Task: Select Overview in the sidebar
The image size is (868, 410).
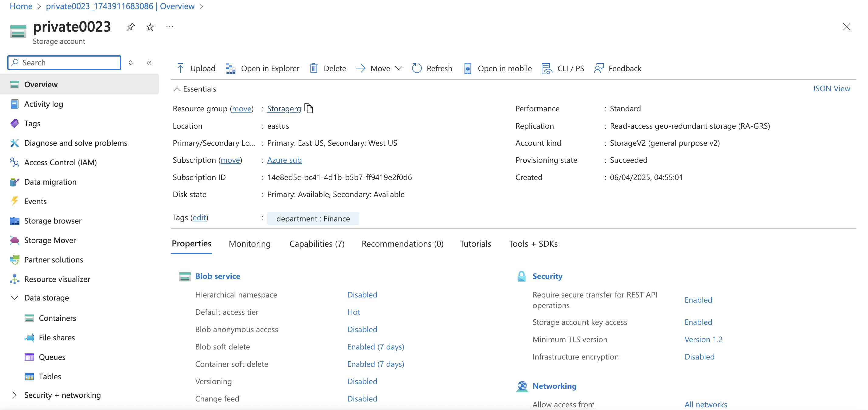Action: [x=79, y=85]
